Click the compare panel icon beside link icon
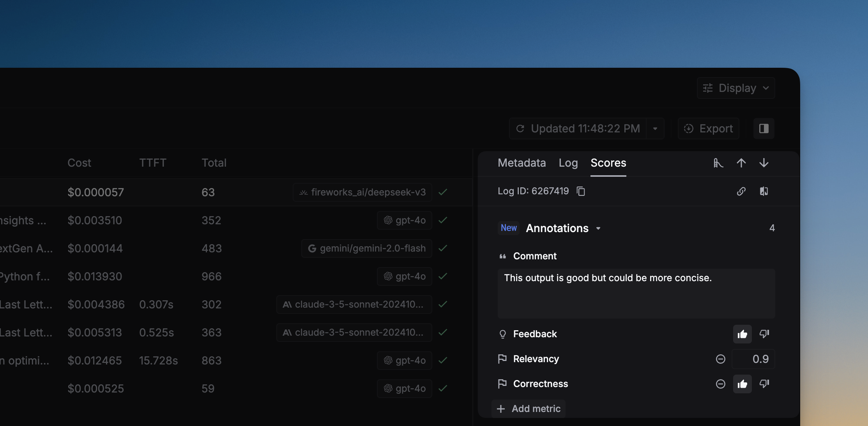 click(x=764, y=191)
